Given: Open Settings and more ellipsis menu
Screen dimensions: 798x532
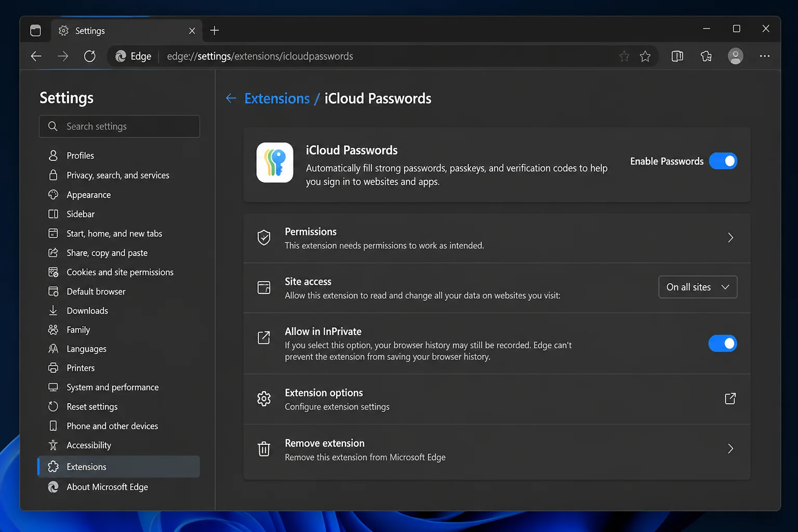Looking at the screenshot, I should (765, 56).
